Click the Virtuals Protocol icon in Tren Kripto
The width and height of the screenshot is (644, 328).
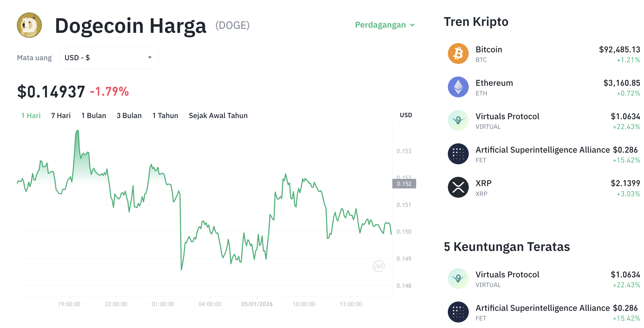(x=458, y=120)
